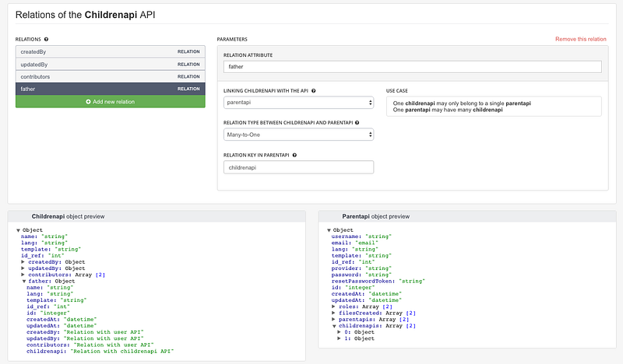Expand parentapis Array in Parentapi preview
Image resolution: width=623 pixels, height=364 pixels.
(334, 319)
